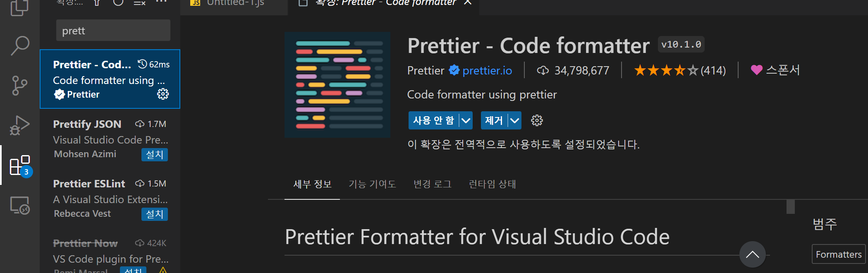Image resolution: width=868 pixels, height=273 pixels.
Task: Open manage gear for Prettier list item
Action: tap(163, 94)
